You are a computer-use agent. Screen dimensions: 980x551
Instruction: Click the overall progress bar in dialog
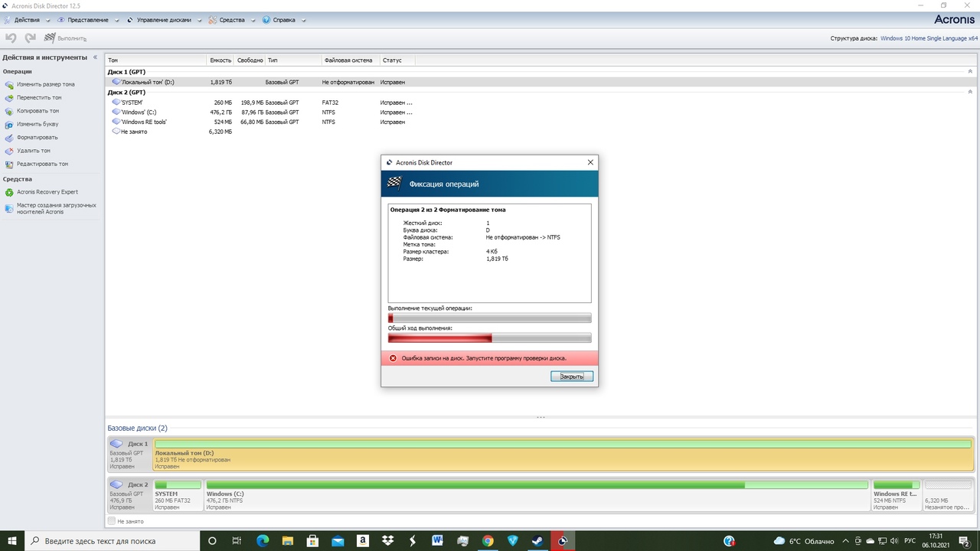490,338
